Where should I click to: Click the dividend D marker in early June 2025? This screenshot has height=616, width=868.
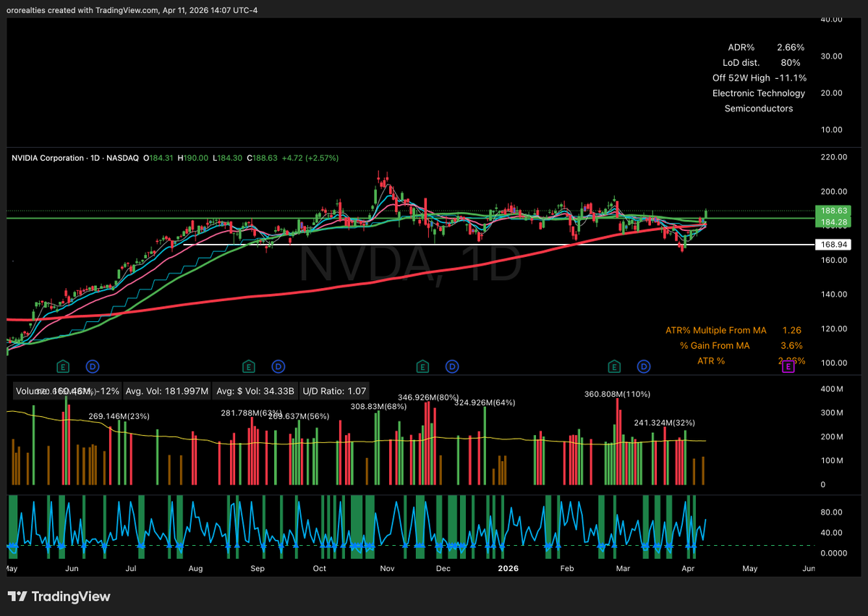click(x=93, y=367)
